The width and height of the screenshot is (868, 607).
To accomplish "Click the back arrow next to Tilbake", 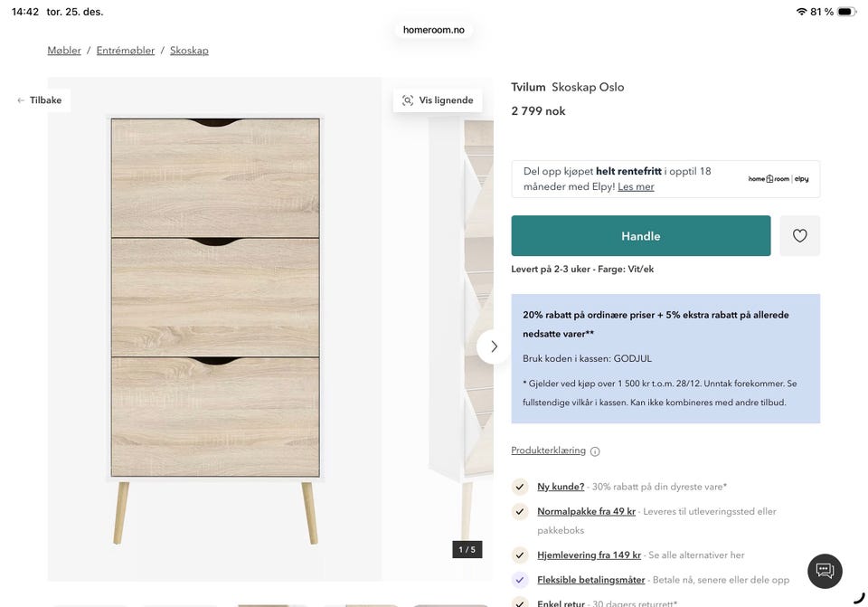I will 21,100.
